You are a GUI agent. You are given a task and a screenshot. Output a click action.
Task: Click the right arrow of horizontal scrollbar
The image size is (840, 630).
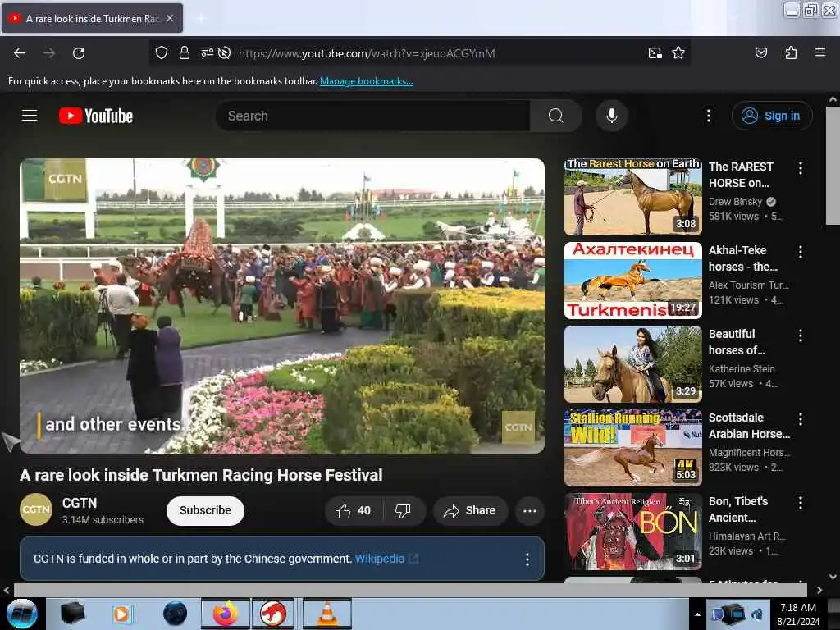pyautogui.click(x=819, y=590)
